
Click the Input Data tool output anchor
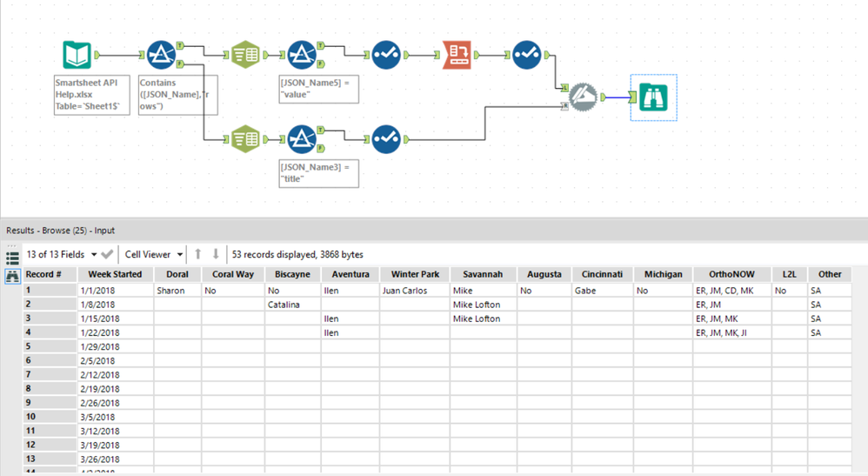click(97, 55)
